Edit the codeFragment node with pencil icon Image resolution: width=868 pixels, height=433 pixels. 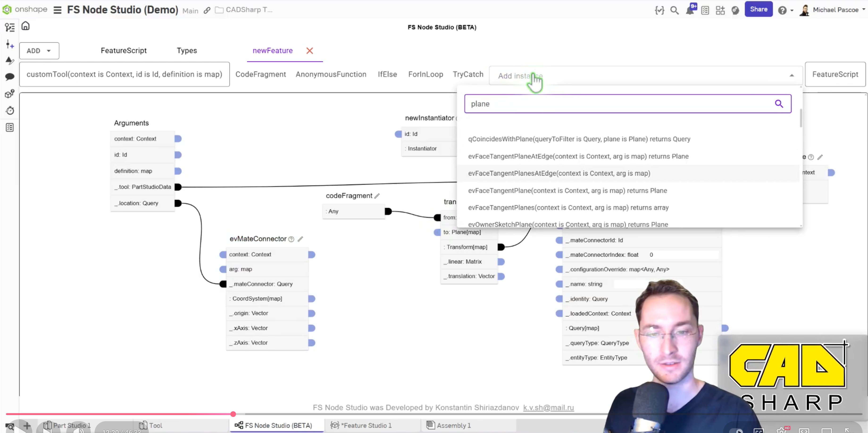[377, 195]
